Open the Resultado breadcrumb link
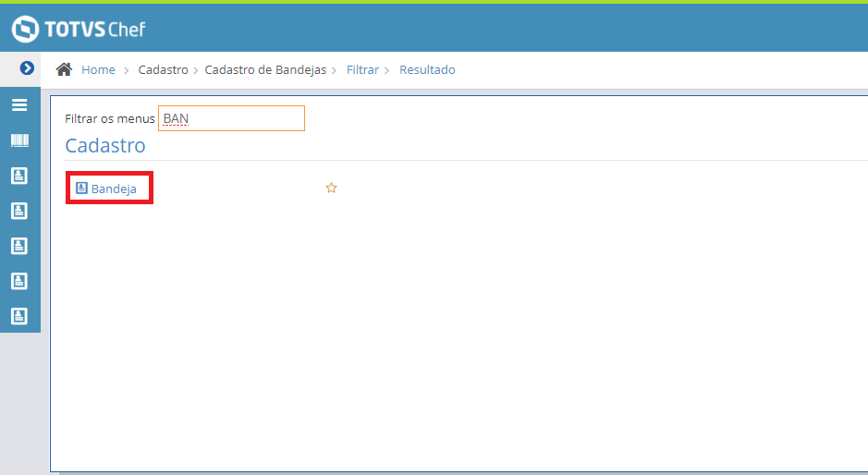This screenshot has height=475, width=868. pyautogui.click(x=427, y=69)
